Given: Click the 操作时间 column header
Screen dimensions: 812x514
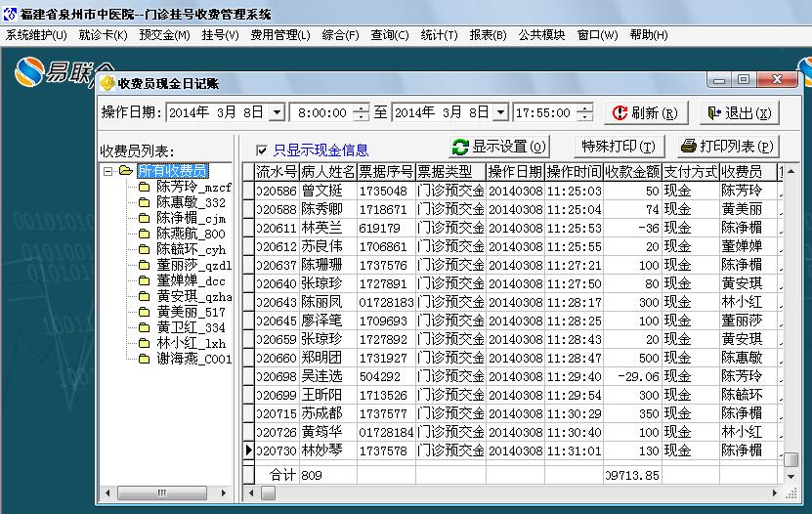Looking at the screenshot, I should [574, 172].
